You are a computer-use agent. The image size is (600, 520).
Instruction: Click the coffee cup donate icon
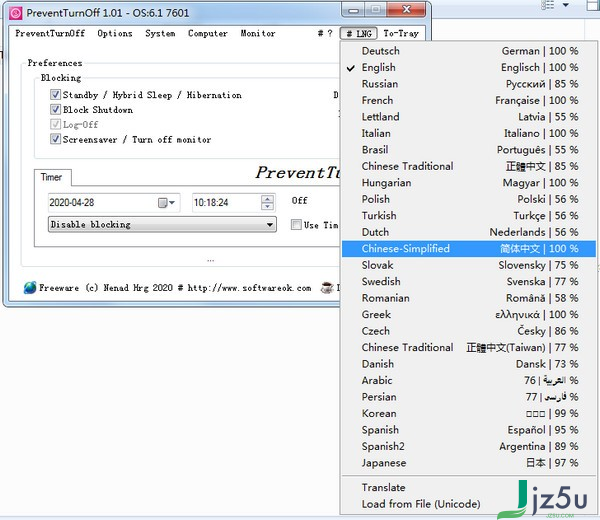327,287
